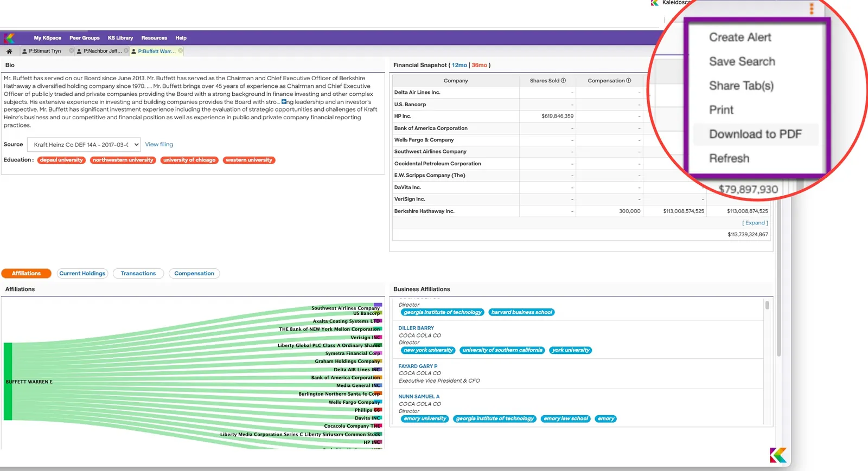
Task: Open the KS Library menu
Action: click(120, 38)
